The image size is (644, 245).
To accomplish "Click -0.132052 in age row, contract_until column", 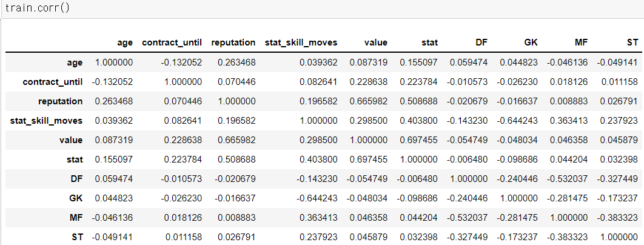I will tap(182, 62).
